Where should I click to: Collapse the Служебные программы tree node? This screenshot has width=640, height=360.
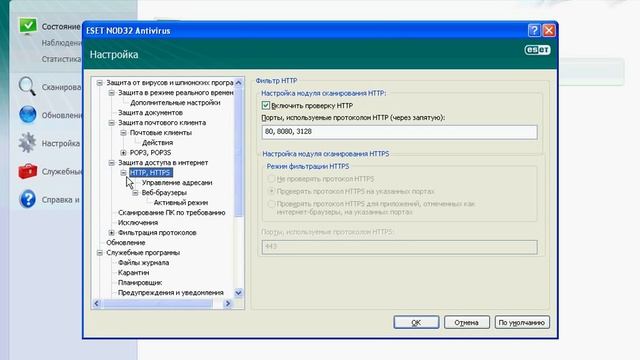point(100,253)
